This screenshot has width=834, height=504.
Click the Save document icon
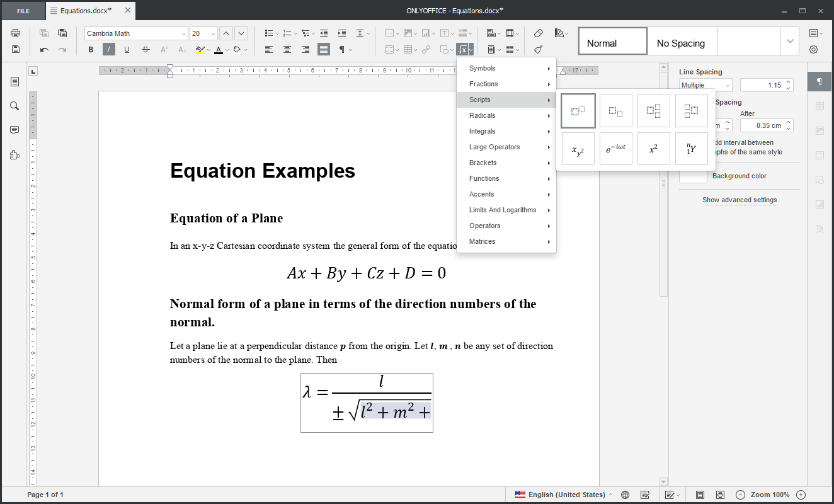16,49
